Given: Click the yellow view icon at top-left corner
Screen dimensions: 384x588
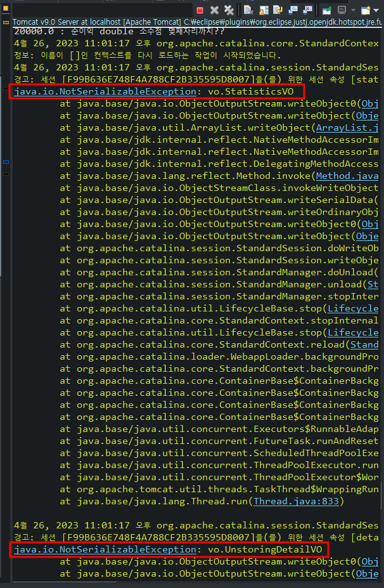Looking at the screenshot, I should [x=6, y=8].
